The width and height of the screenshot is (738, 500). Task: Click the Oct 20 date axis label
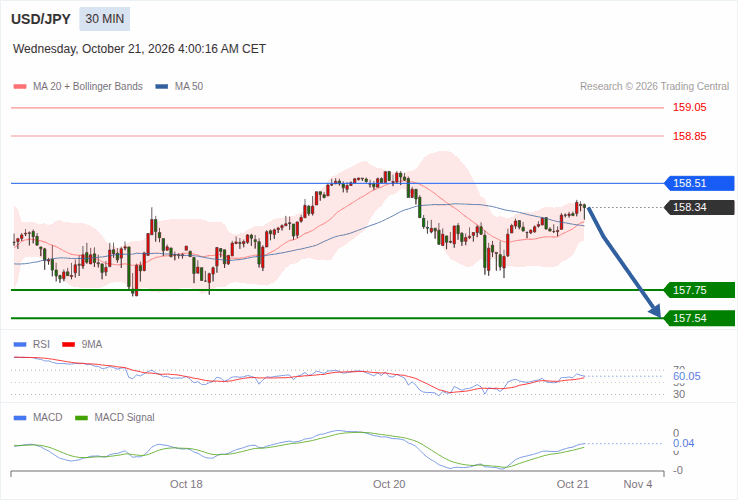[389, 484]
